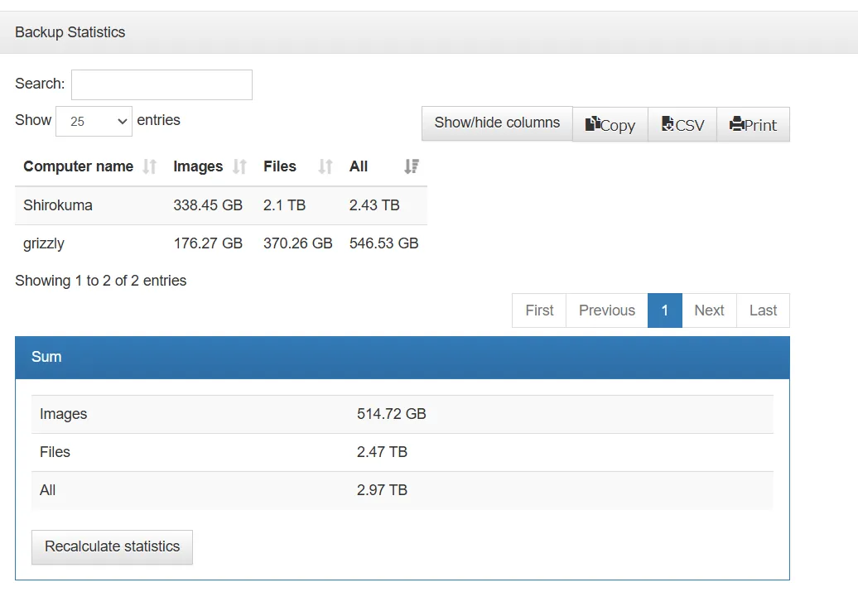This screenshot has height=616, width=858.
Task: Jump to the Last page
Action: pos(763,310)
